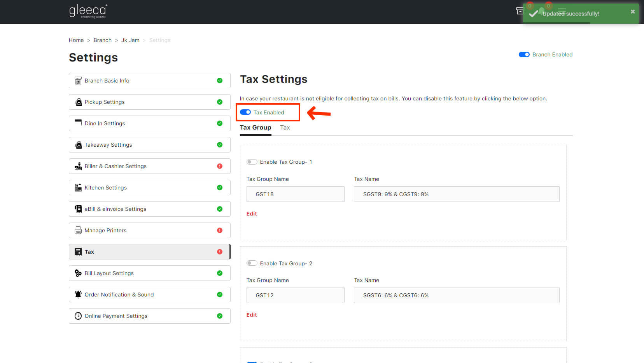Click the SGST6: 6% & CGST6: 6% field
Image resolution: width=644 pixels, height=363 pixels.
pos(457,295)
